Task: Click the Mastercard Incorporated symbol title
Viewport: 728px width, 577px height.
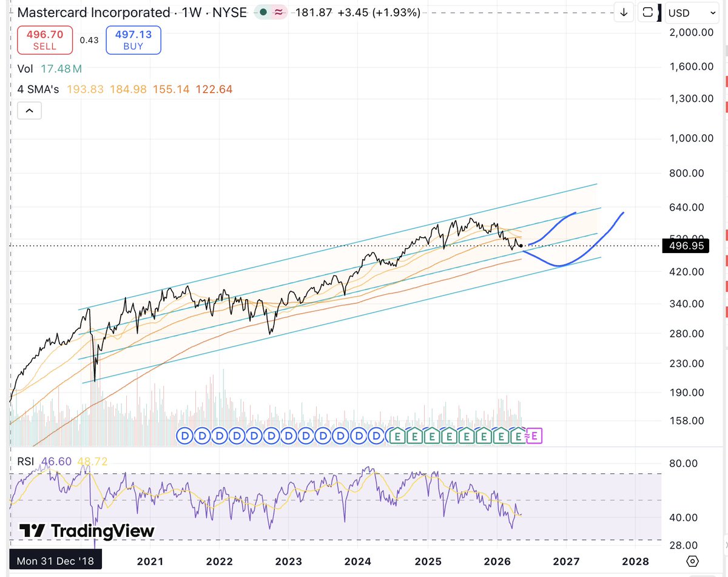Action: click(x=94, y=12)
